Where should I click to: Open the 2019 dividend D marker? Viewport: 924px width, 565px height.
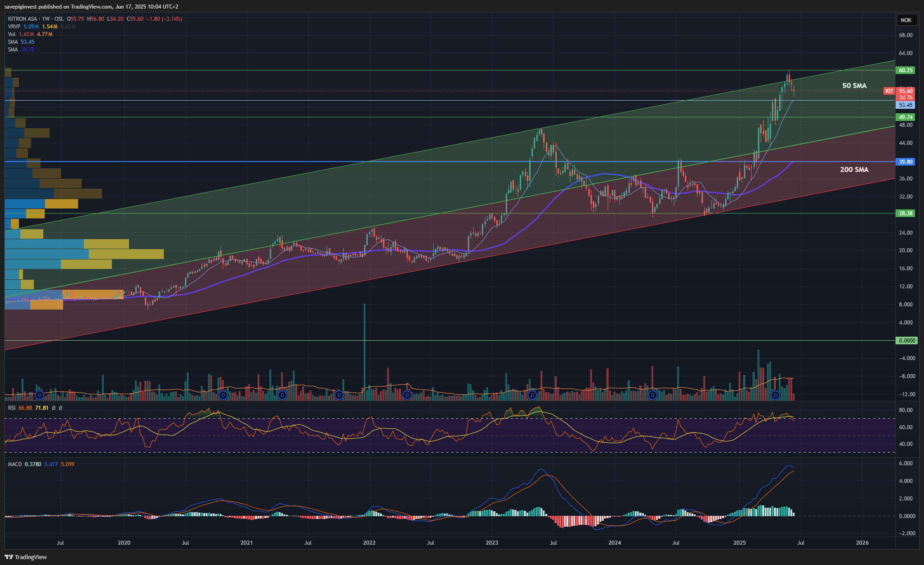tap(39, 395)
